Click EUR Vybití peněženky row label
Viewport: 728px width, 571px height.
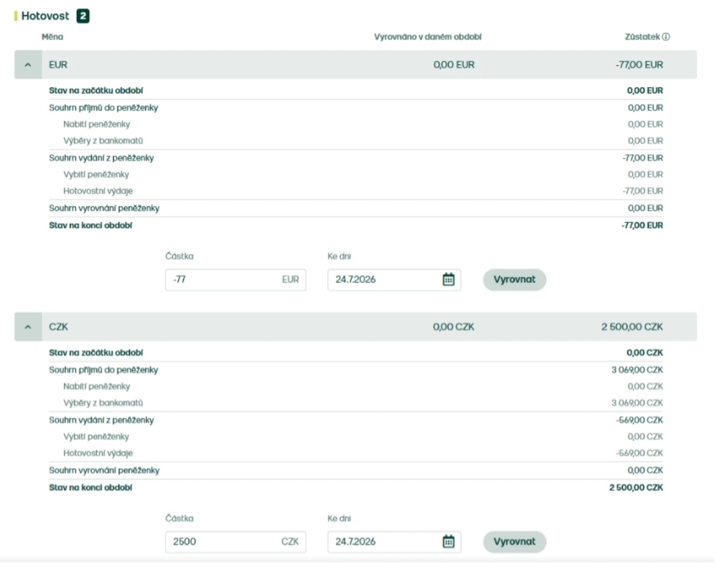pyautogui.click(x=96, y=174)
